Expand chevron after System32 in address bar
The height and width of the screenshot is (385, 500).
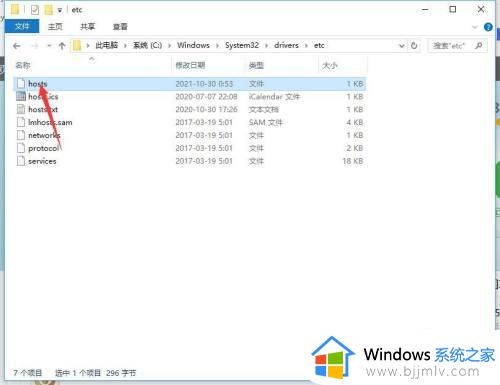click(267, 46)
